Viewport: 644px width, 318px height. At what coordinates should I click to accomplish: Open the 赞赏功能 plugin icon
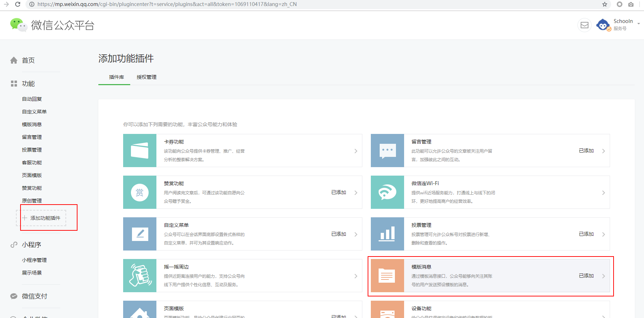140,192
